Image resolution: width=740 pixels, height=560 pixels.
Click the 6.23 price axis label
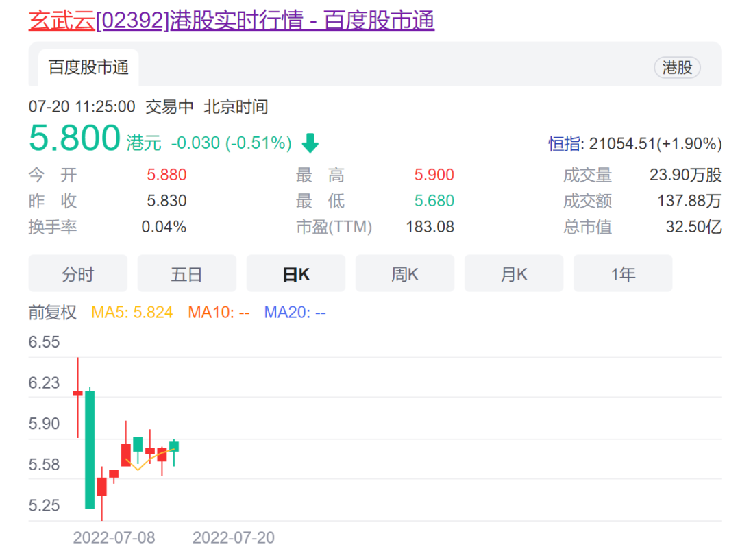click(x=44, y=382)
